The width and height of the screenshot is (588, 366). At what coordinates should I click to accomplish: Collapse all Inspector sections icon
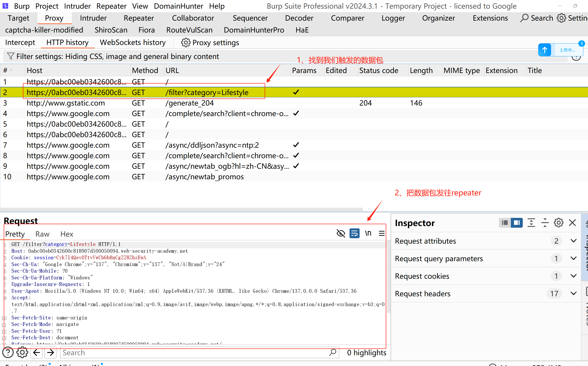(545, 223)
